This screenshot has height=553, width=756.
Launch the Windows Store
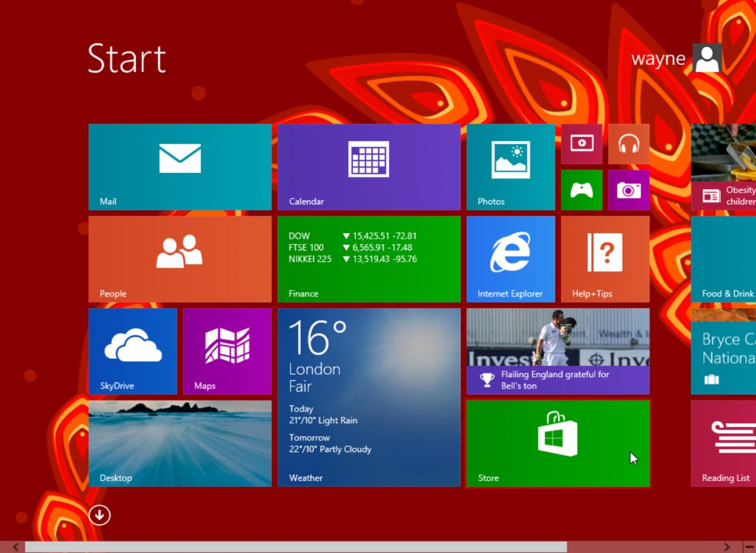click(557, 443)
